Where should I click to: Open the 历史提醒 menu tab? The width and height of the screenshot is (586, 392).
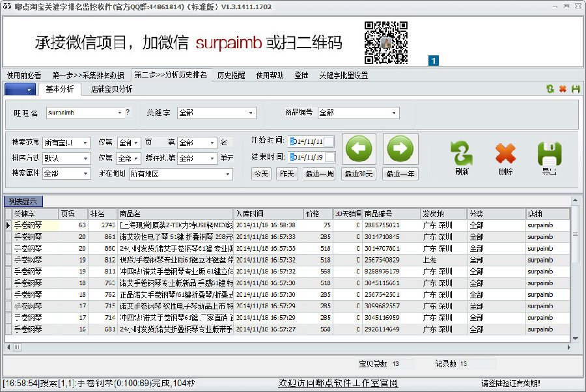231,75
